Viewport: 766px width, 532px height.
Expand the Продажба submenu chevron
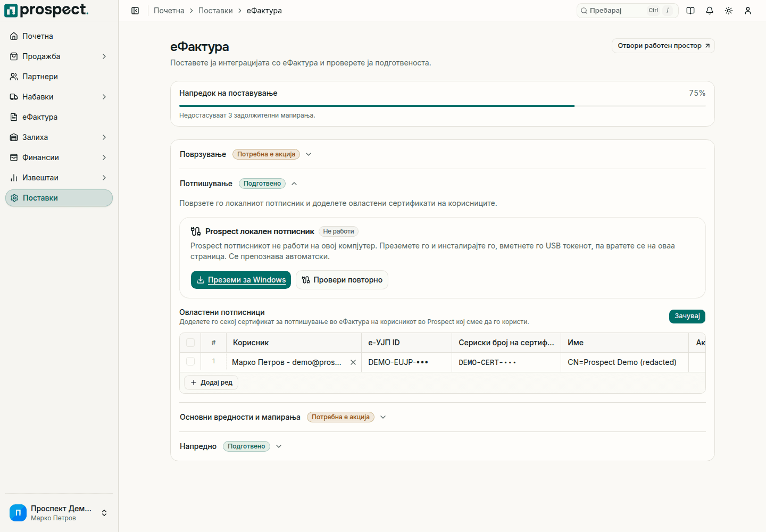click(104, 56)
